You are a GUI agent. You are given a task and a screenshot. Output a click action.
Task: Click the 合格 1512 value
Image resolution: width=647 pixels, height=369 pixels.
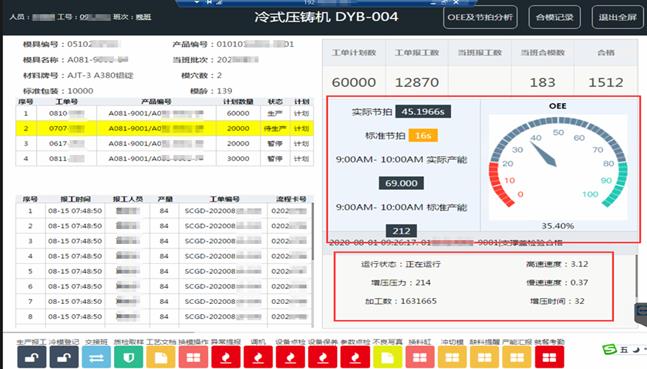tap(606, 82)
